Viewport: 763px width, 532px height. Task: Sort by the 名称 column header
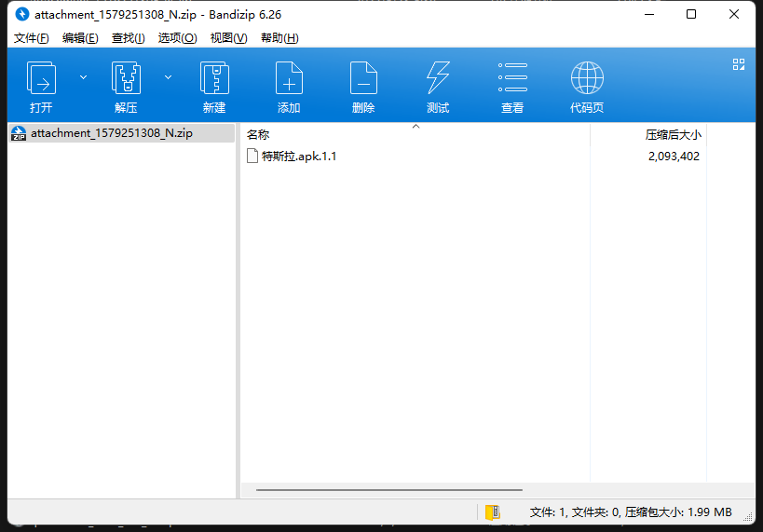[258, 135]
